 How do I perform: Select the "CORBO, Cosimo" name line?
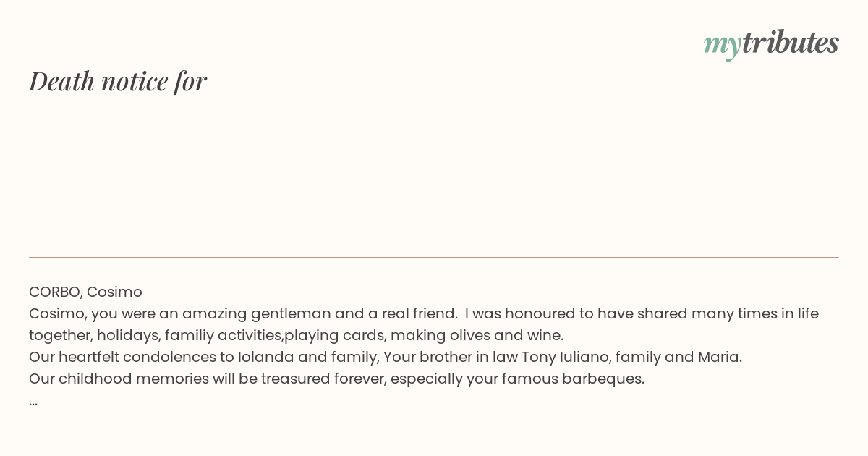(x=85, y=292)
